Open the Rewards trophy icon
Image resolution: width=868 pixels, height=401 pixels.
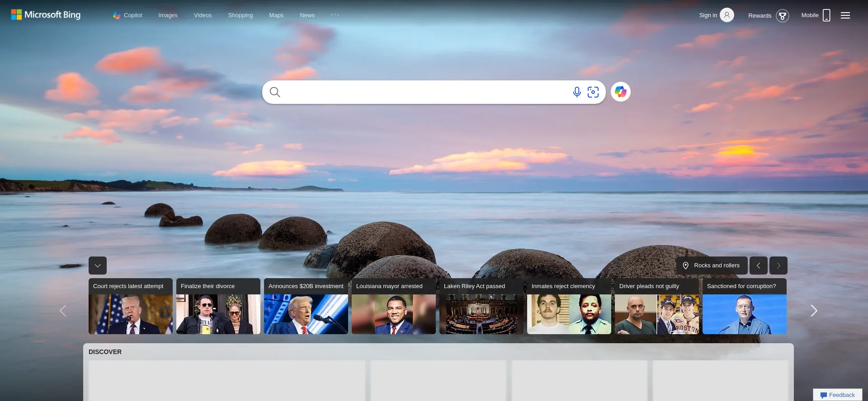(782, 16)
